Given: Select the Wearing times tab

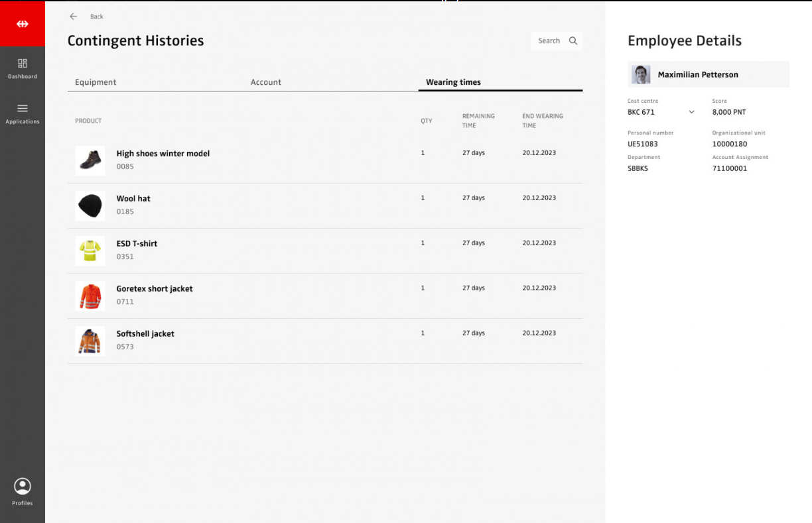Looking at the screenshot, I should click(x=453, y=82).
